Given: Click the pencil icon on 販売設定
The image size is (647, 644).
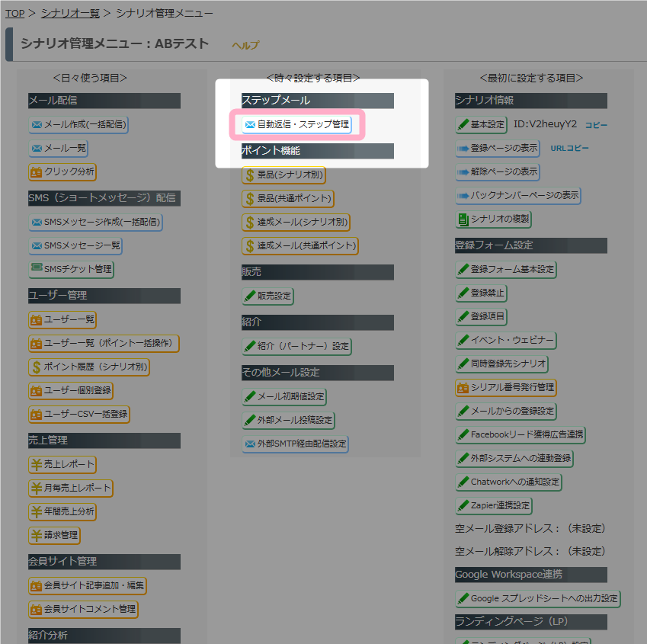Looking at the screenshot, I should (x=250, y=296).
